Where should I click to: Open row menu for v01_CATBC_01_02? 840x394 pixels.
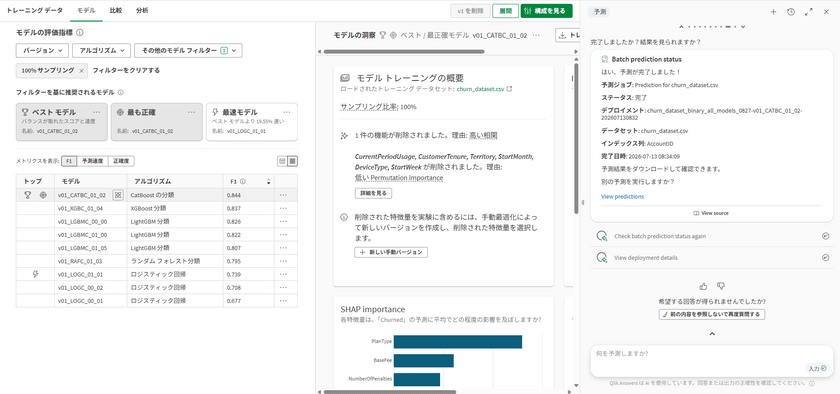point(283,195)
